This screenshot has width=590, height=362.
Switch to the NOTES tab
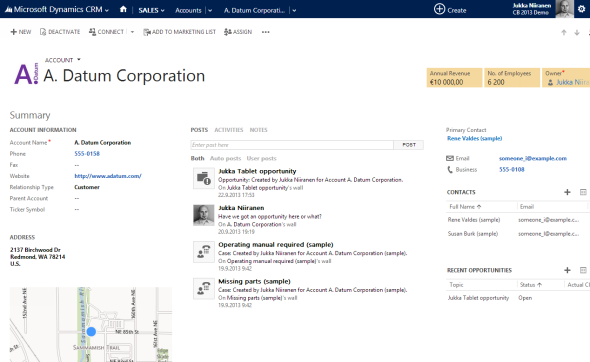tap(259, 130)
